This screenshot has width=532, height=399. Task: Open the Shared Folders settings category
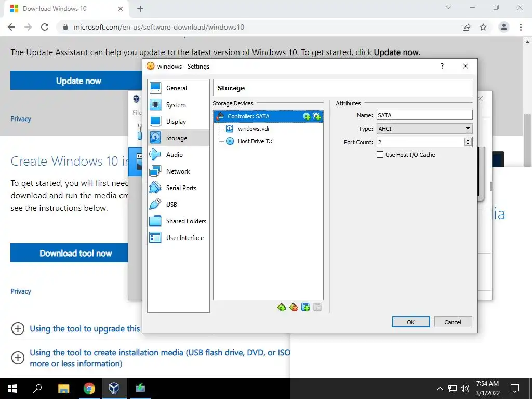tap(178, 221)
